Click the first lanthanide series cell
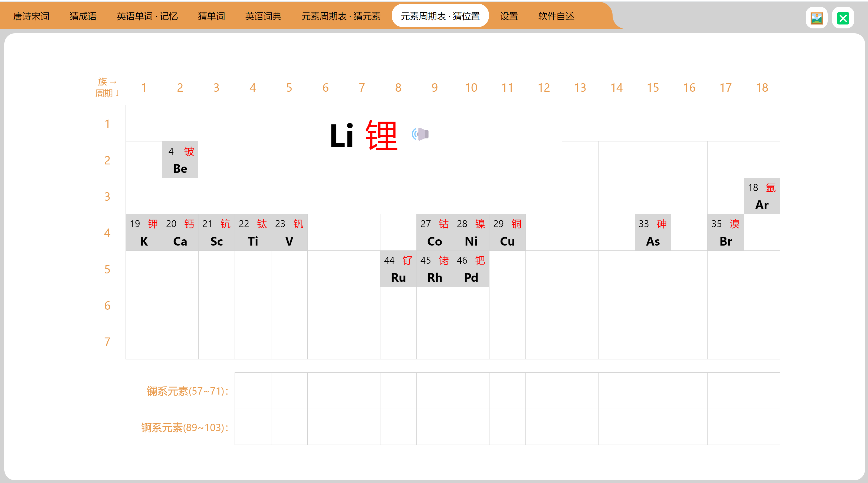 (253, 391)
